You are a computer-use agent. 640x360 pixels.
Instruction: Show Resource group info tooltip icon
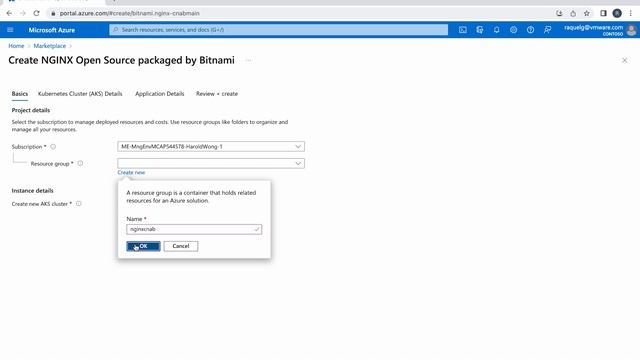pyautogui.click(x=80, y=163)
